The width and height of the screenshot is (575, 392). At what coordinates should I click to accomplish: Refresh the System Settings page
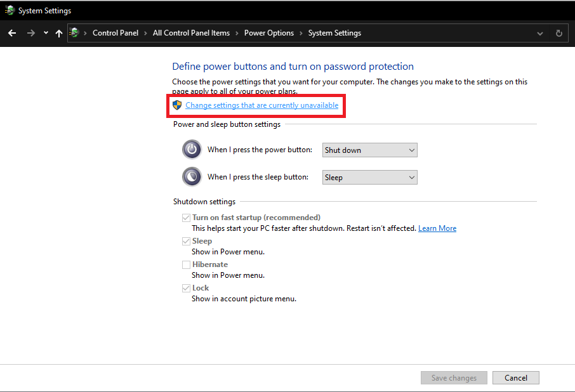(559, 34)
